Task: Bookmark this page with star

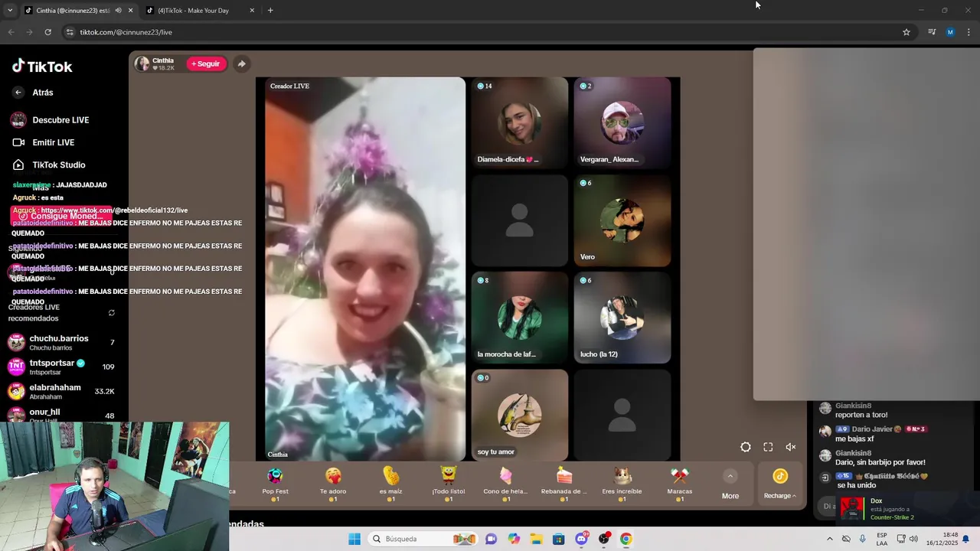Action: pyautogui.click(x=906, y=32)
